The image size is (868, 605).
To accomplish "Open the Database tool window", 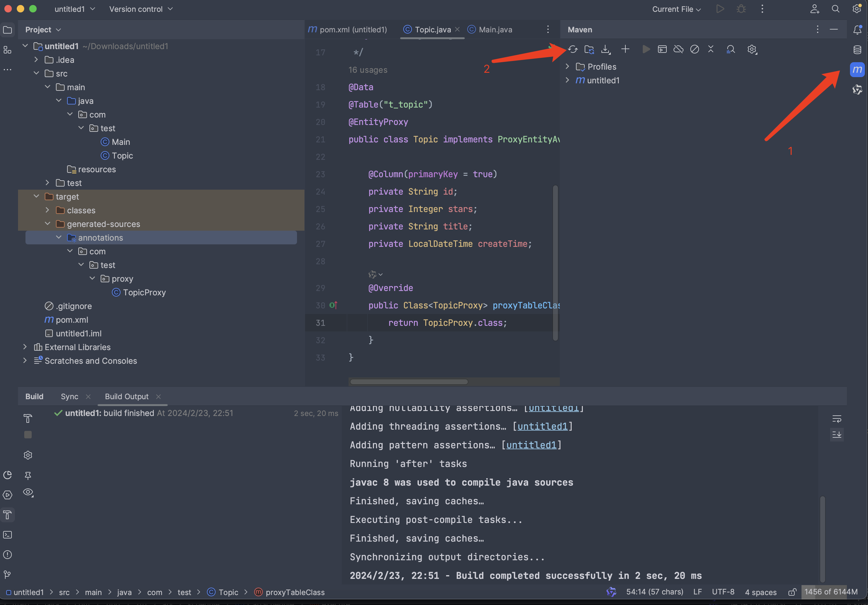I will point(857,49).
